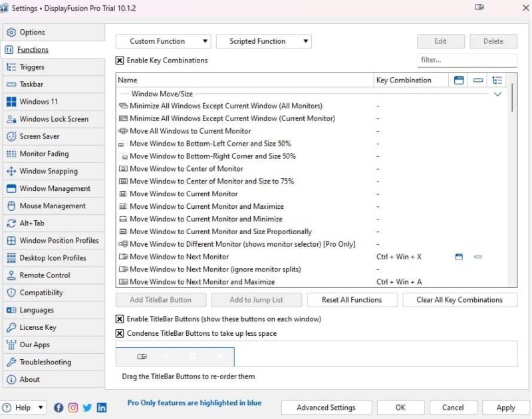This screenshot has width=532, height=419.
Task: Click the Remote Control sidebar icon
Action: click(x=10, y=275)
